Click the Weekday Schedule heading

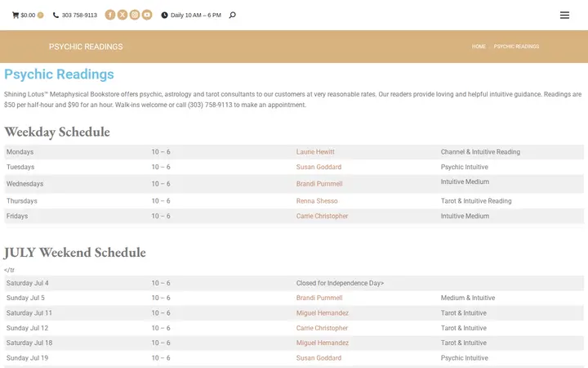(57, 132)
